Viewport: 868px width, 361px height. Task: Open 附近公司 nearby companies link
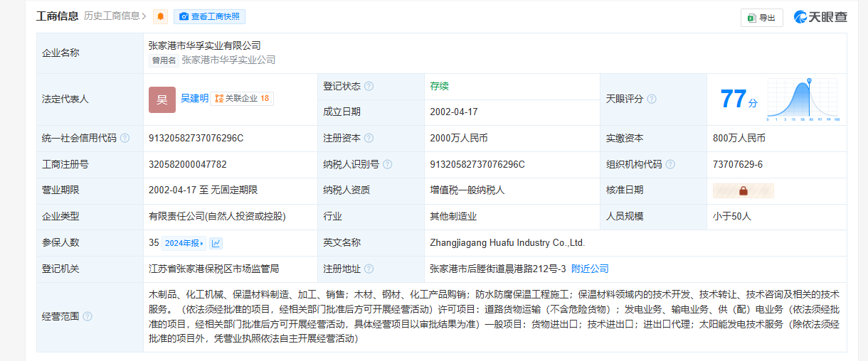pos(590,269)
